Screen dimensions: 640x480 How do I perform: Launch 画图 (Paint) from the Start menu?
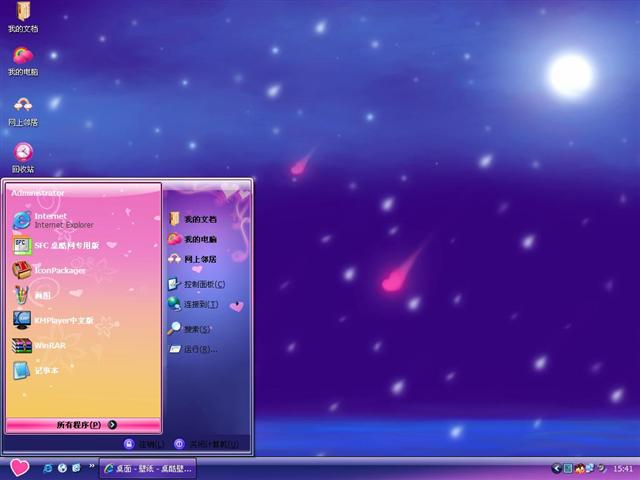click(84, 295)
